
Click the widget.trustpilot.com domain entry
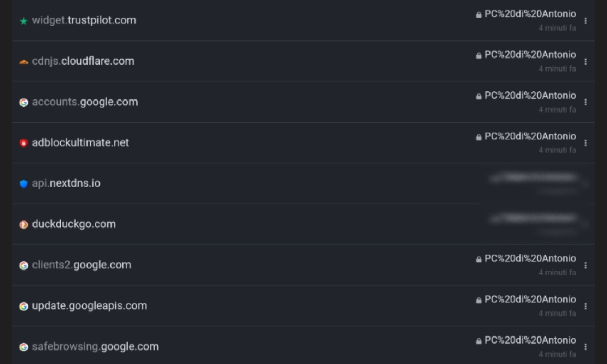pyautogui.click(x=84, y=20)
